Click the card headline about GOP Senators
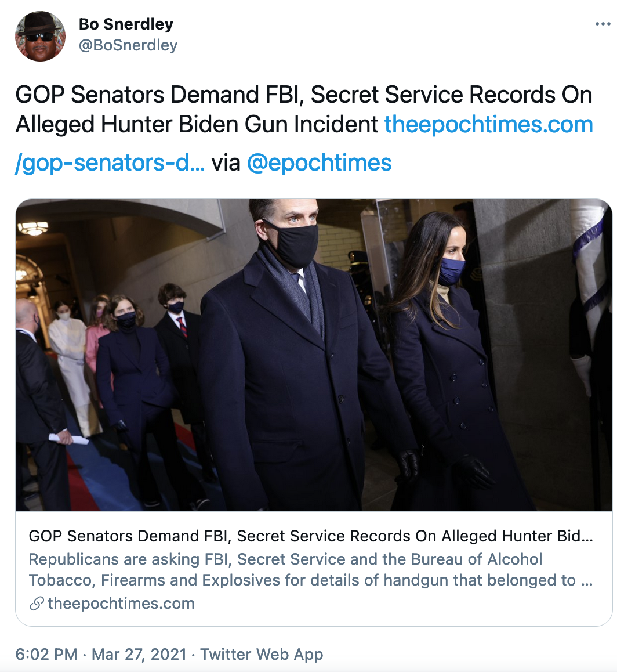Image resolution: width=617 pixels, height=672 pixels. [x=311, y=536]
